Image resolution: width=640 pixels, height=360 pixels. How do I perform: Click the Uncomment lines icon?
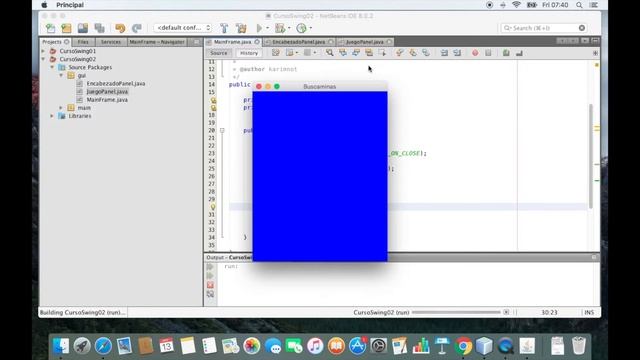(519, 53)
